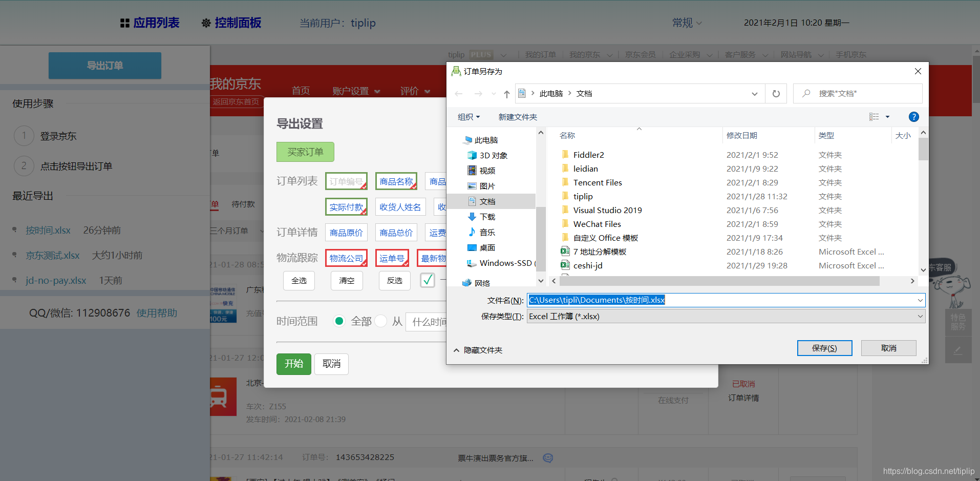The width and height of the screenshot is (980, 481).
Task: Open dialog help question mark
Action: coord(913,117)
